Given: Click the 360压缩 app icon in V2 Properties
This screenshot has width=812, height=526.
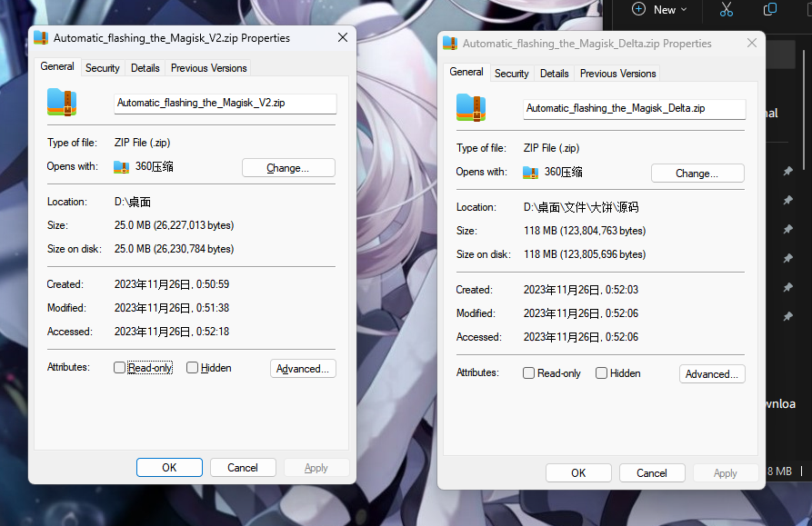Looking at the screenshot, I should (121, 166).
